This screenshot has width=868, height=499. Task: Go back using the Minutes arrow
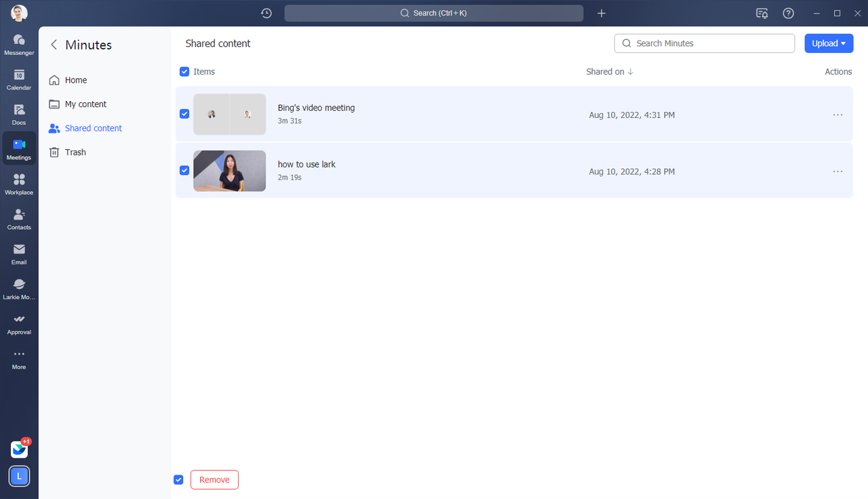pos(54,45)
